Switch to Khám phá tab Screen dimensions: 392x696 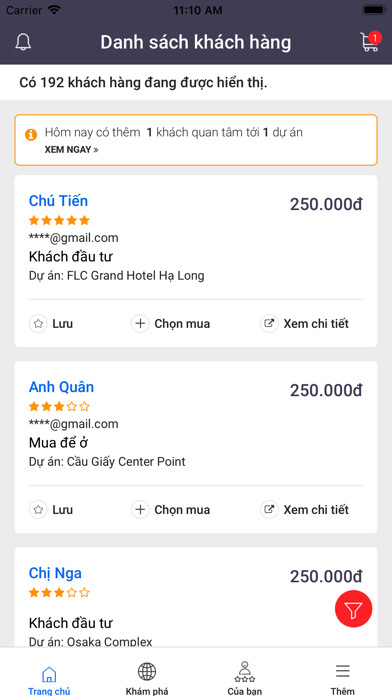click(147, 679)
